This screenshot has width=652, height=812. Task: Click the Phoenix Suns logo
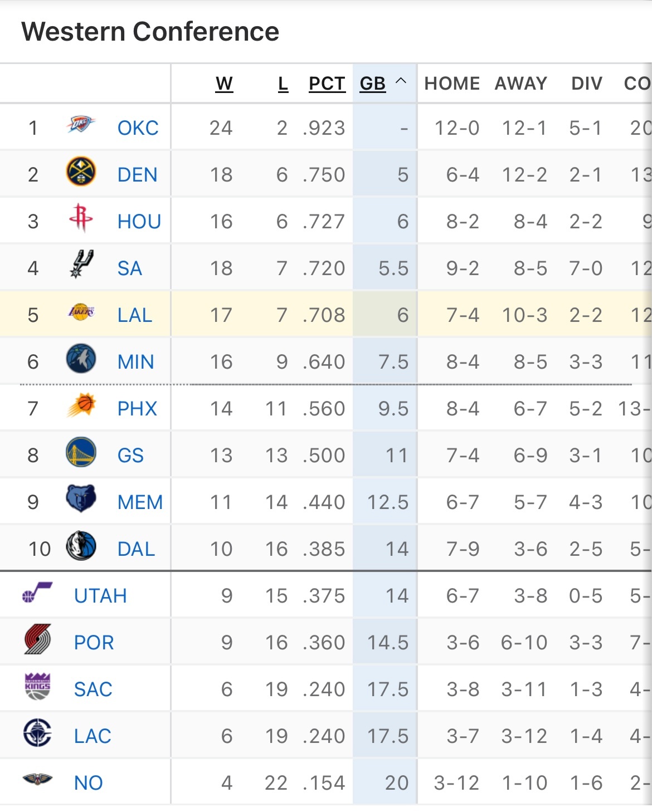click(81, 405)
